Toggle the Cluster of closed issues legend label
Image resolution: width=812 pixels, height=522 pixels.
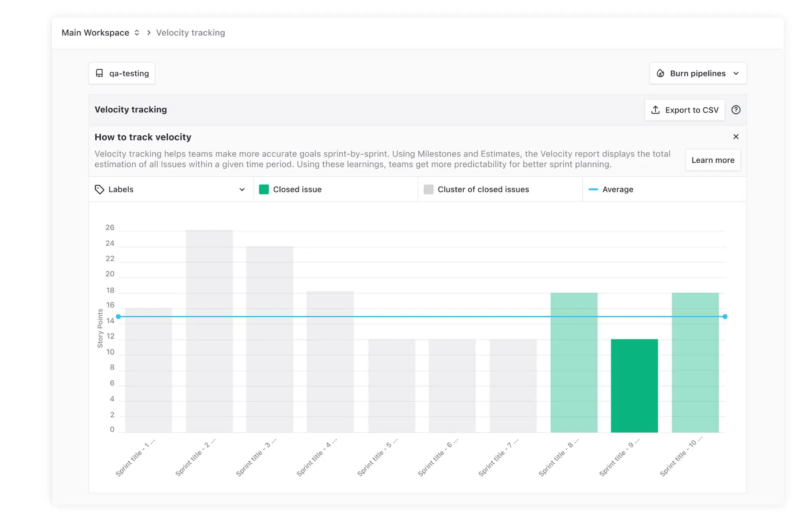pos(483,189)
